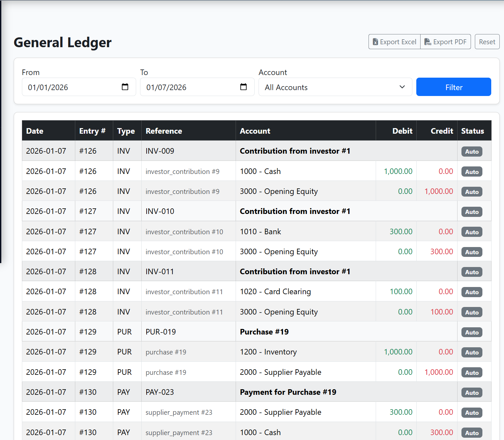This screenshot has width=504, height=440.
Task: Click the Excel spreadsheet icon on Export Excel
Action: pos(376,42)
